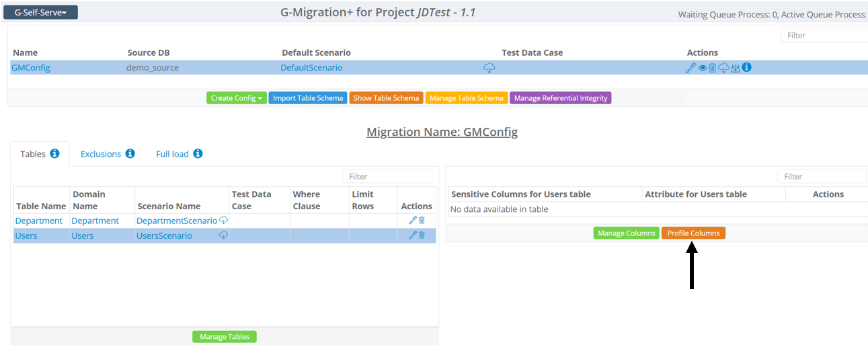Image resolution: width=868 pixels, height=347 pixels.
Task: Click cloud icon beside UsersScenario
Action: click(224, 235)
